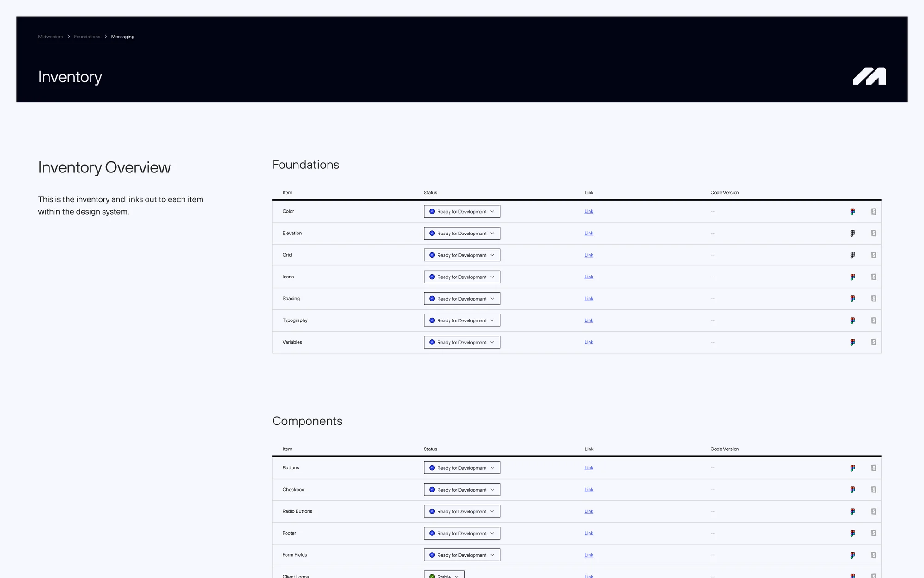Open the grey Figma icon in the Elevation row
The width and height of the screenshot is (924, 578).
[852, 233]
